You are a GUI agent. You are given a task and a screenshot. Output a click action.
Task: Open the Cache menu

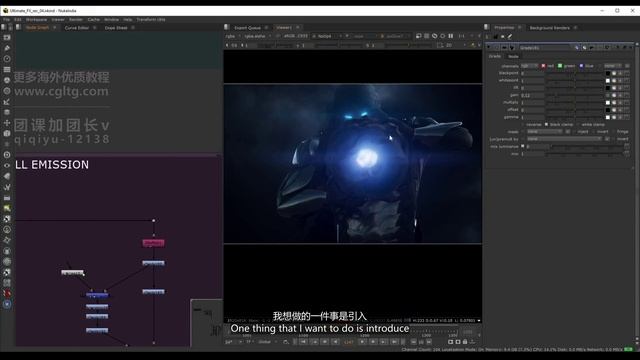tap(93, 20)
